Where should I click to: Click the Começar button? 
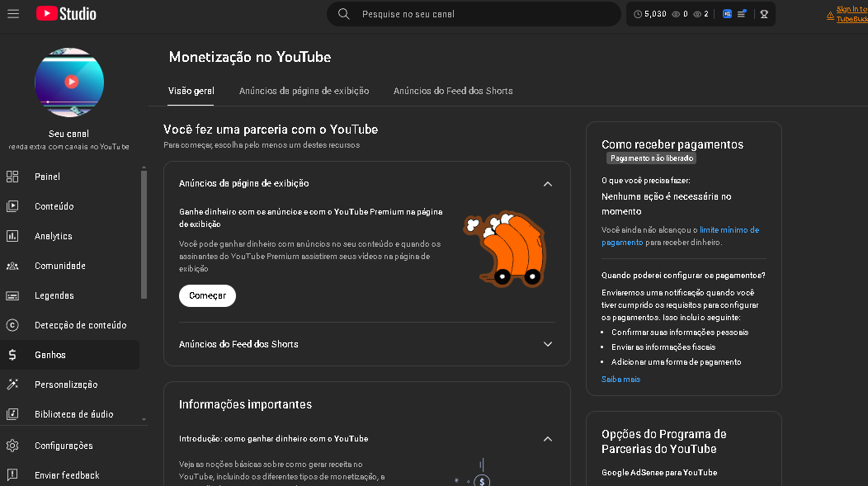pos(207,295)
